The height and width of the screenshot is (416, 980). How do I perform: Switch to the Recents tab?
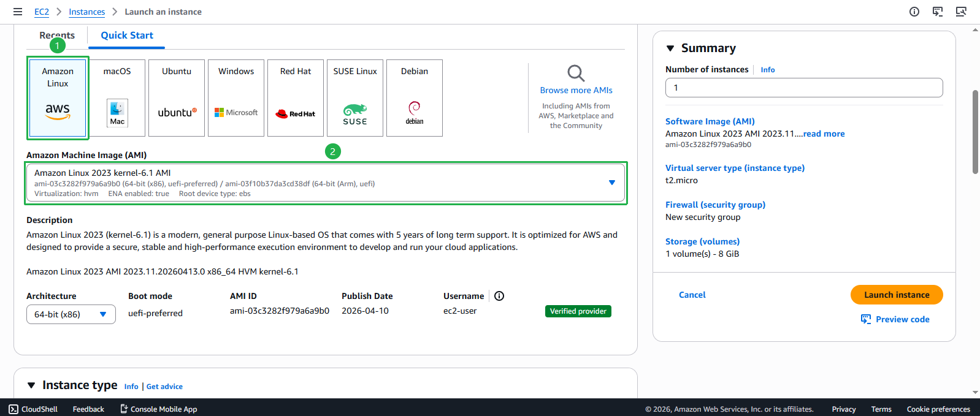[x=57, y=36]
